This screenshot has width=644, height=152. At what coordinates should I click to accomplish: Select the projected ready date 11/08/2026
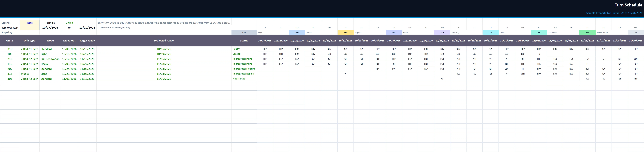tap(164, 64)
